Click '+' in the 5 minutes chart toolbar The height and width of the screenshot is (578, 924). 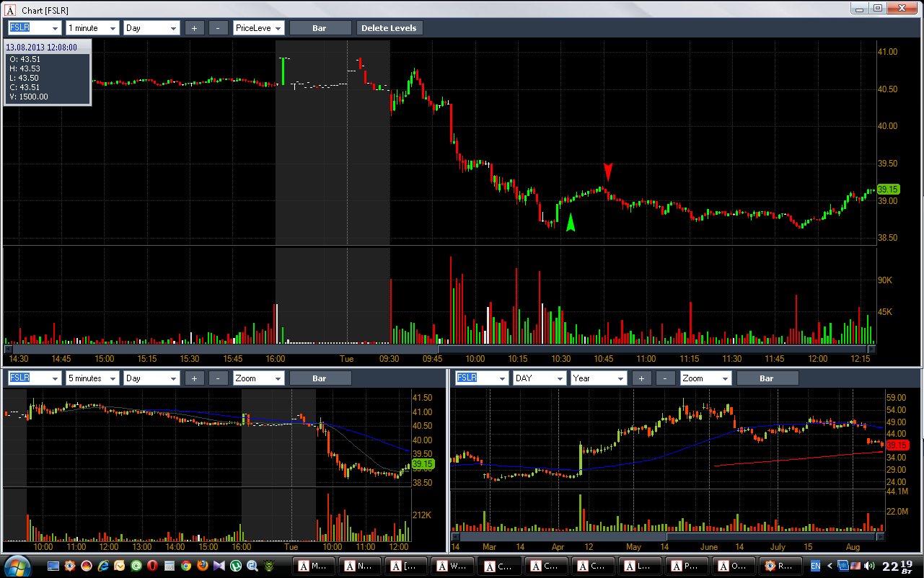(195, 378)
